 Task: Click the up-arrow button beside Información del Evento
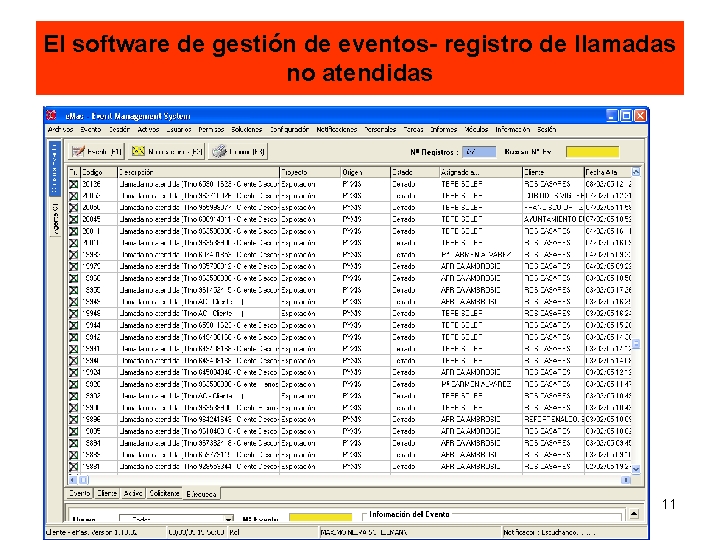pyautogui.click(x=634, y=514)
